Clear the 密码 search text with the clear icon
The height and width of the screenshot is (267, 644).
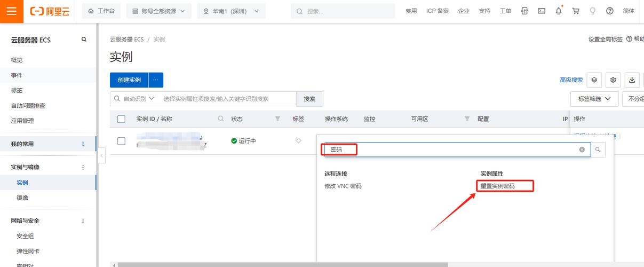click(x=582, y=150)
